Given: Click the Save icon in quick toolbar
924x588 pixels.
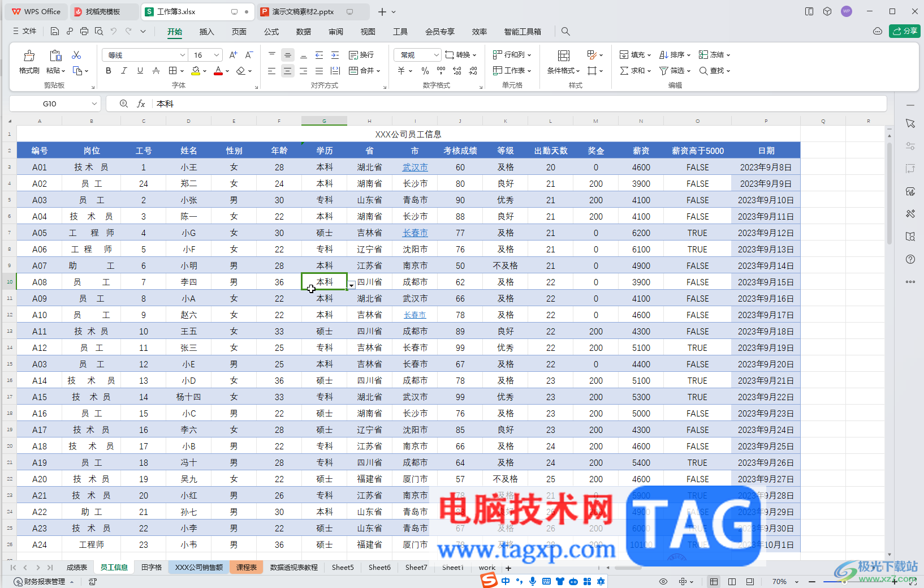Looking at the screenshot, I should click(x=55, y=31).
